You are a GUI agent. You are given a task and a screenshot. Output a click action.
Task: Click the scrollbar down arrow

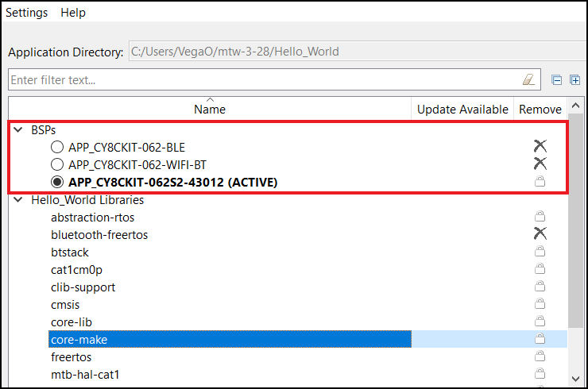[575, 379]
